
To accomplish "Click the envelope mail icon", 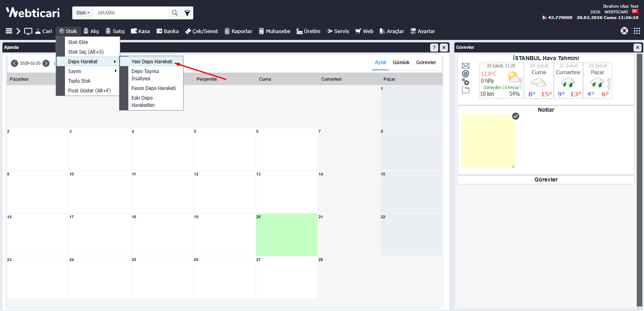I will pyautogui.click(x=466, y=66).
